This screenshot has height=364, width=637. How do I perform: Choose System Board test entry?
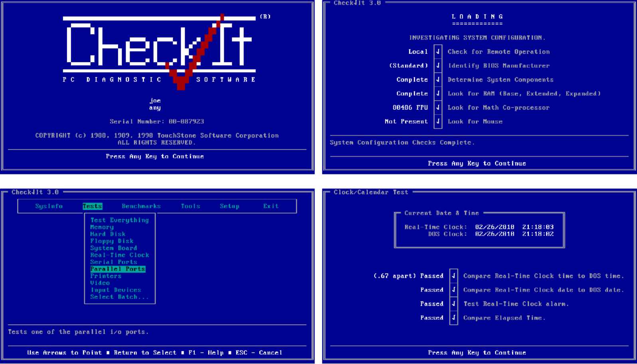point(114,248)
